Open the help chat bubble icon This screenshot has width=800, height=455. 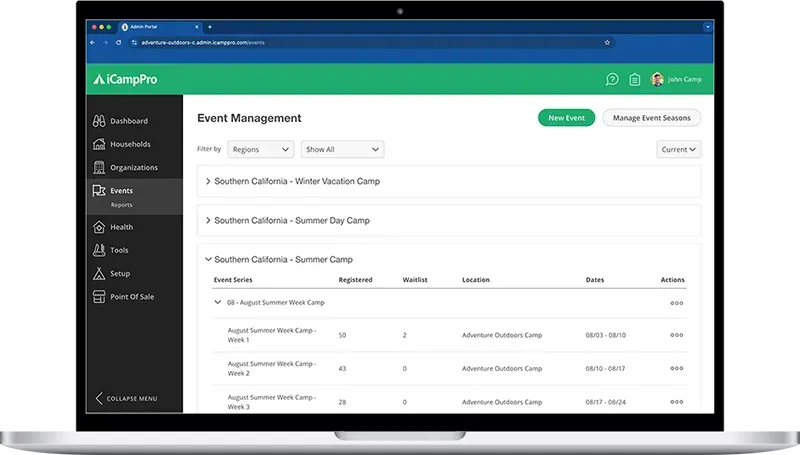pyautogui.click(x=612, y=79)
